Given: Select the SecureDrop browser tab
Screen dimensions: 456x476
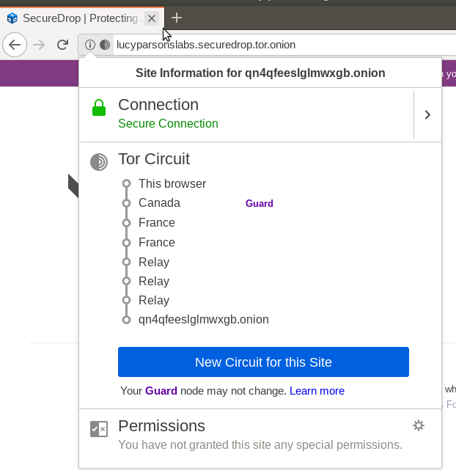Looking at the screenshot, I should pos(73,18).
